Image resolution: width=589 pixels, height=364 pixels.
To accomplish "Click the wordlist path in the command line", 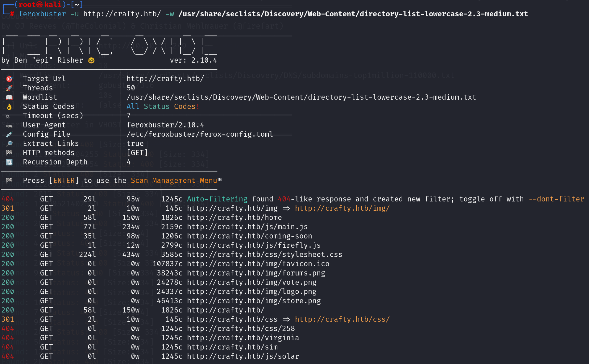I will click(353, 14).
